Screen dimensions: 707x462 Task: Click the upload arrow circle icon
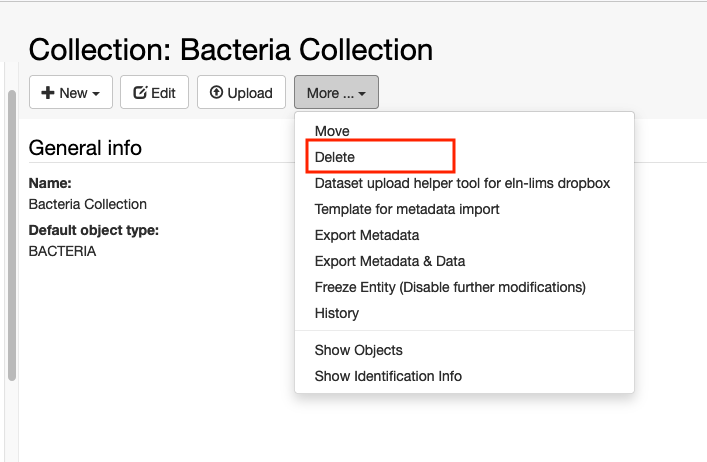(x=216, y=92)
